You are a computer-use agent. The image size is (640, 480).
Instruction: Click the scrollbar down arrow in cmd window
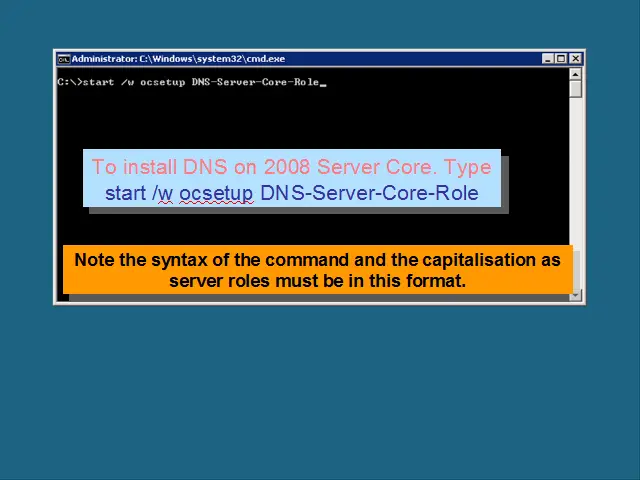pos(575,295)
